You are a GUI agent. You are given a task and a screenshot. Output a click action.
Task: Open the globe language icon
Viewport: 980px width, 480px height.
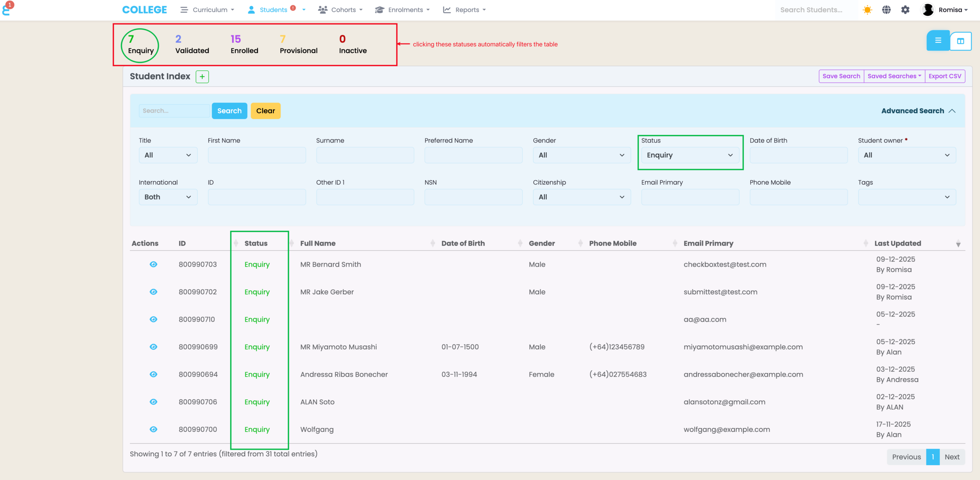point(886,10)
